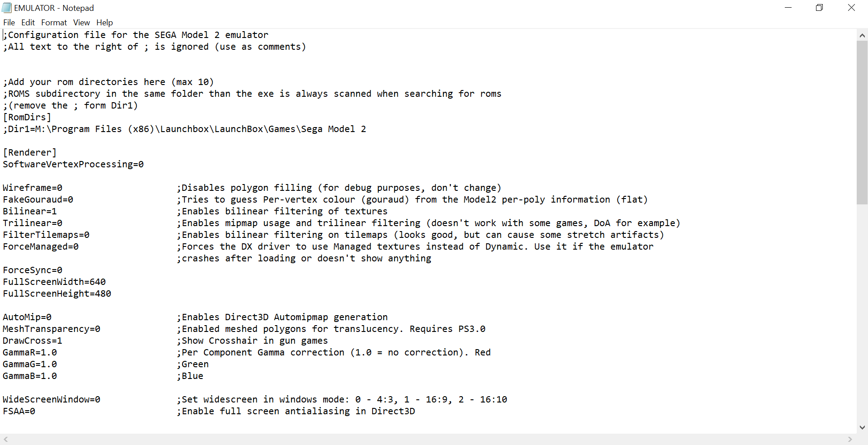Open the Format menu
Viewport: 868px width, 445px height.
pyautogui.click(x=54, y=23)
